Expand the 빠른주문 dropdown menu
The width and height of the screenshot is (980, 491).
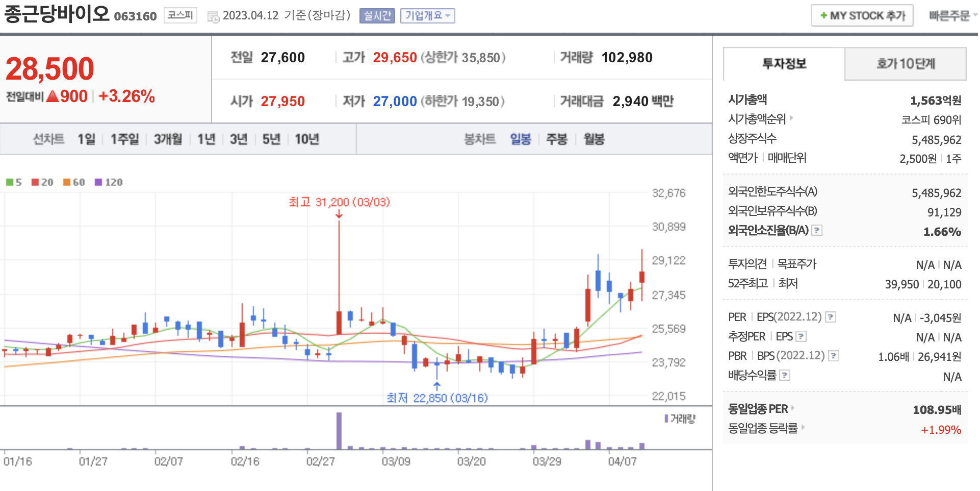click(x=952, y=16)
